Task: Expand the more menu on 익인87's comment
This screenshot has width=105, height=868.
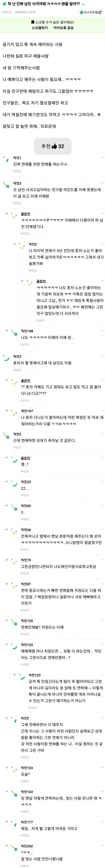Action: point(103,584)
